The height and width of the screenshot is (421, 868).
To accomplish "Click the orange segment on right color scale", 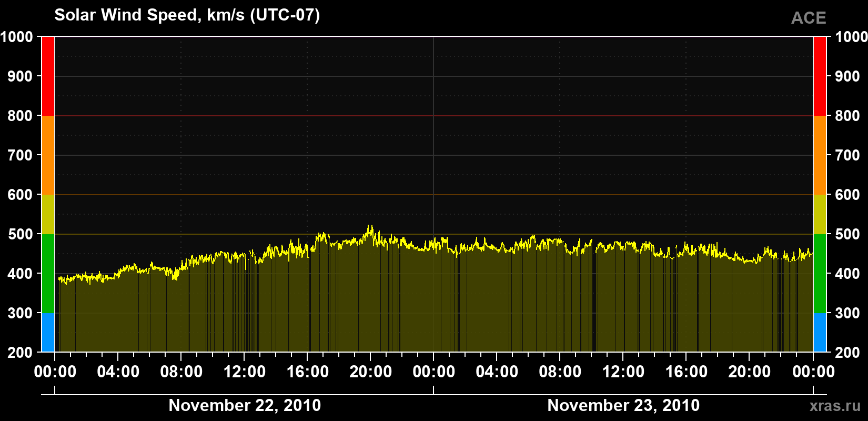I will [x=820, y=155].
